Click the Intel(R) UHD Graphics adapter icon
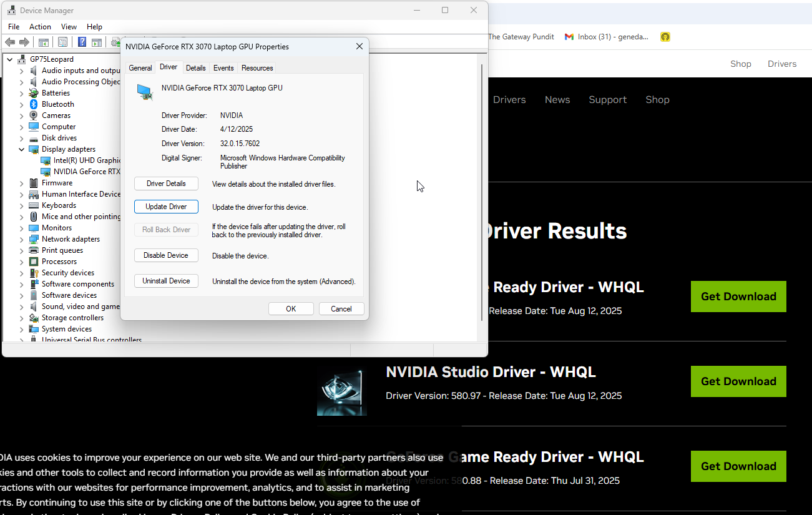This screenshot has width=812, height=515. [46, 160]
